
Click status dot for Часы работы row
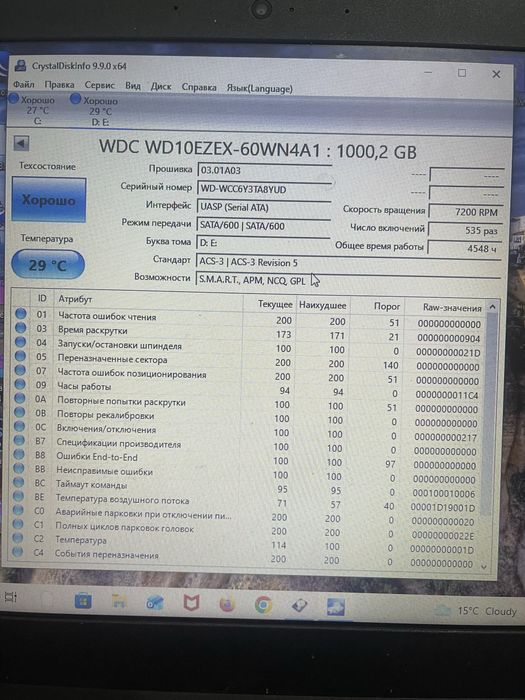[x=20, y=384]
